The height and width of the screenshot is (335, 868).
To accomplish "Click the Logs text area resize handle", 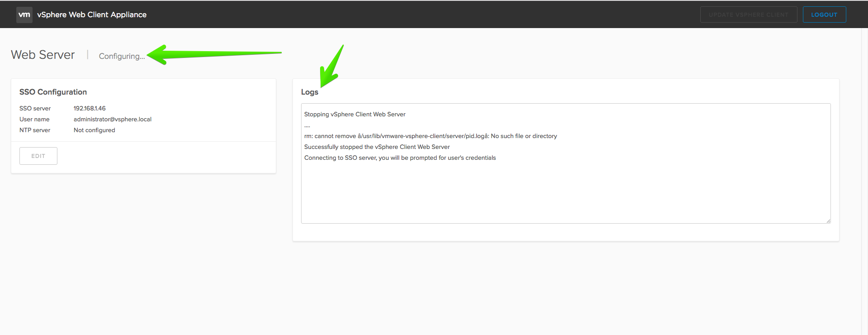I will (x=828, y=221).
